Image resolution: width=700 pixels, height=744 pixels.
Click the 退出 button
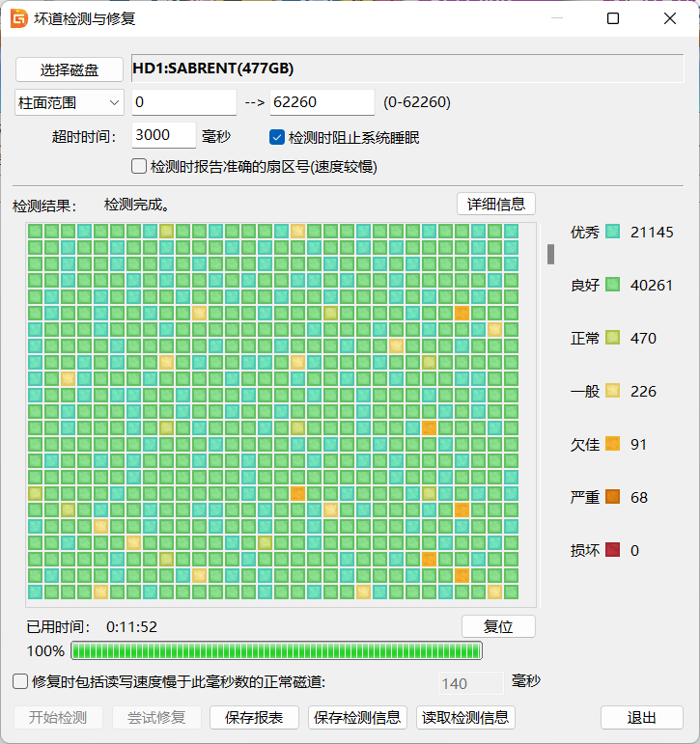(x=642, y=717)
